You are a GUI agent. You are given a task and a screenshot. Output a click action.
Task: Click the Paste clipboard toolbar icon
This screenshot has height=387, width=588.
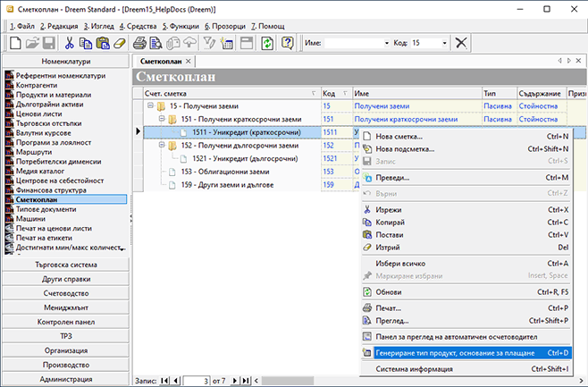coord(103,43)
